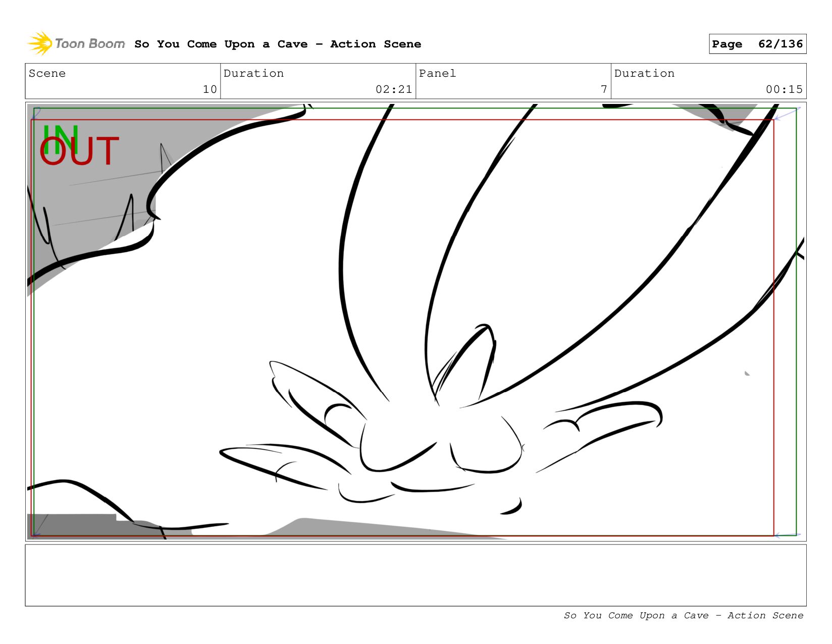This screenshot has width=832, height=644.
Task: Select the panel number '7'
Action: pos(604,89)
